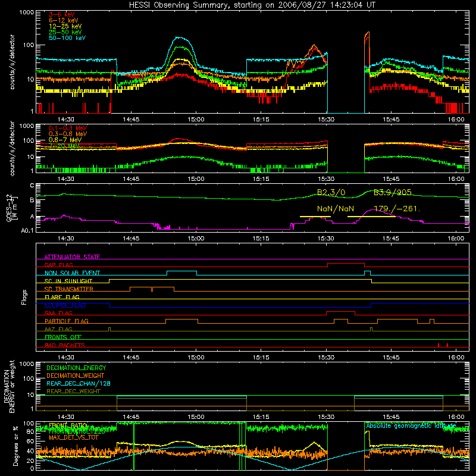
Task: Click the ATTENUATOR_STATE flag label
Action: (72, 257)
